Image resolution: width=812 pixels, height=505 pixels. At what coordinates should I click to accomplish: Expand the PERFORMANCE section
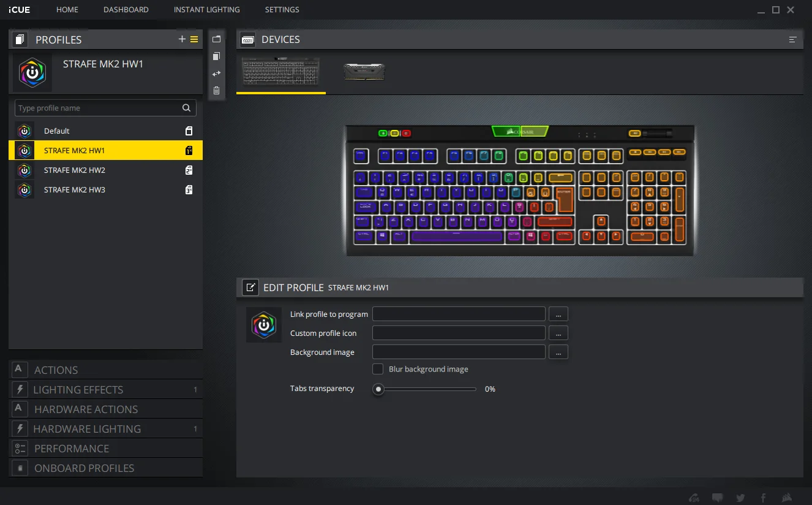(105, 449)
